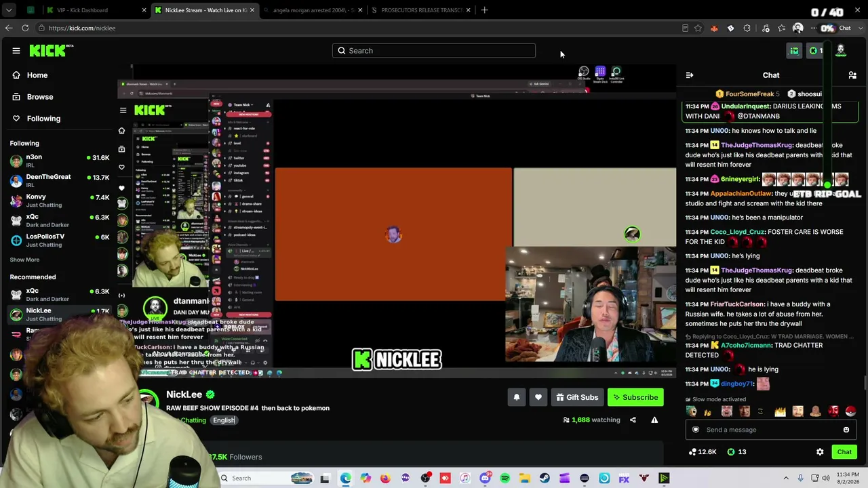Click the Gift Subs button
Screen dimensions: 868x488
point(577,398)
